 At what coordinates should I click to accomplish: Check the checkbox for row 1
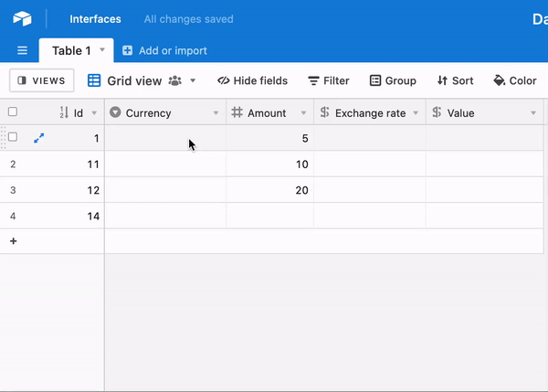click(13, 137)
